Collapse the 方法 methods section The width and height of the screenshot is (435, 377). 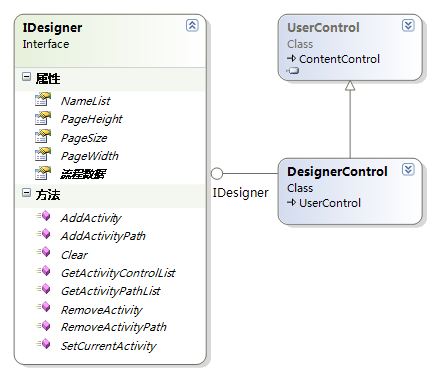coord(26,193)
